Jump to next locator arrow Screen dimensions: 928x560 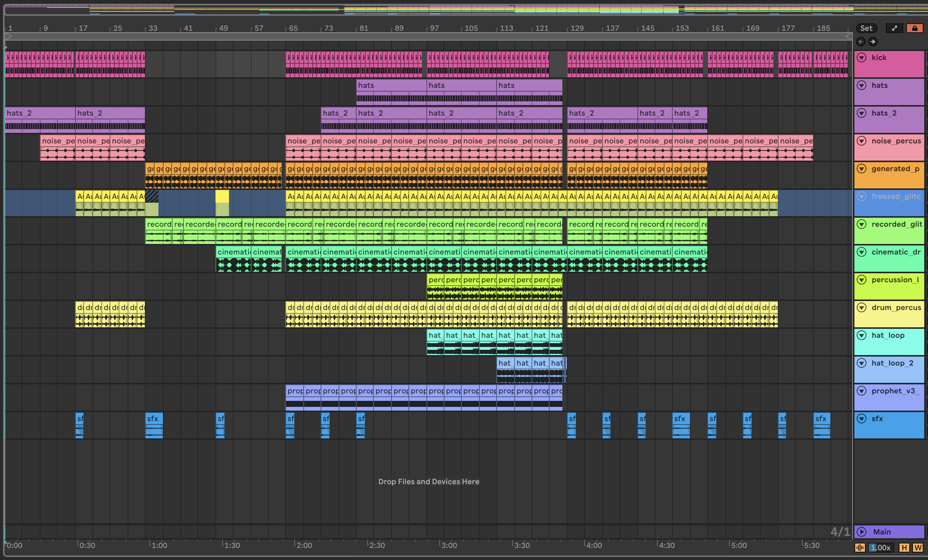(x=873, y=42)
